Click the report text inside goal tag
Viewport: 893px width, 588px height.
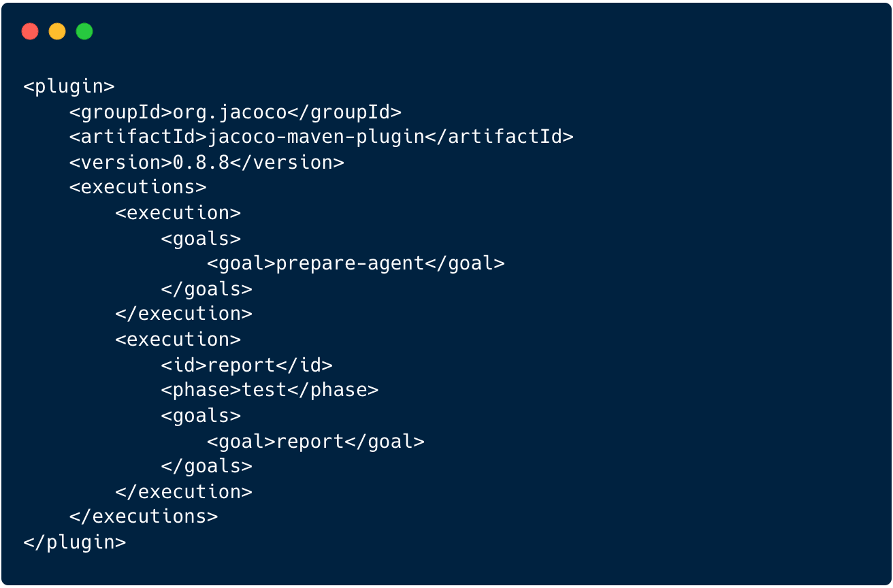(x=310, y=441)
